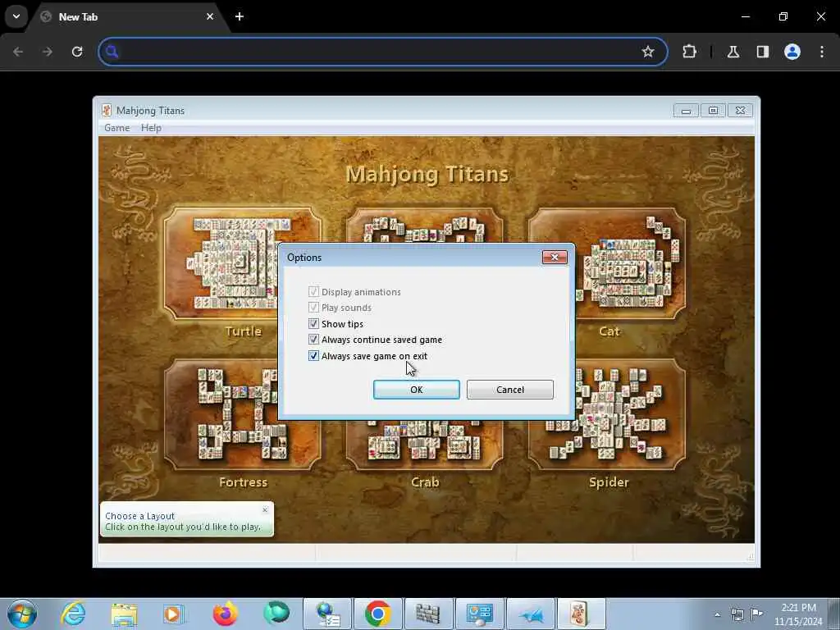
Task: Uncheck the Show tips checkbox
Action: (x=313, y=323)
